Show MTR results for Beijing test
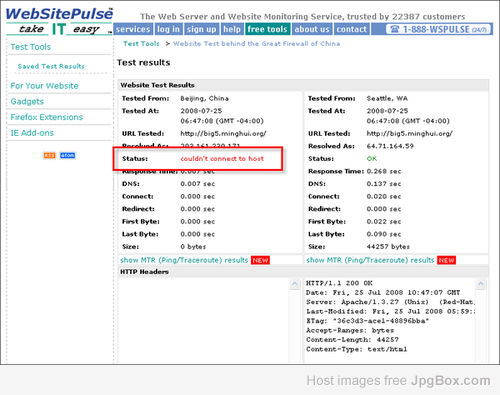The image size is (500, 395). tap(184, 260)
